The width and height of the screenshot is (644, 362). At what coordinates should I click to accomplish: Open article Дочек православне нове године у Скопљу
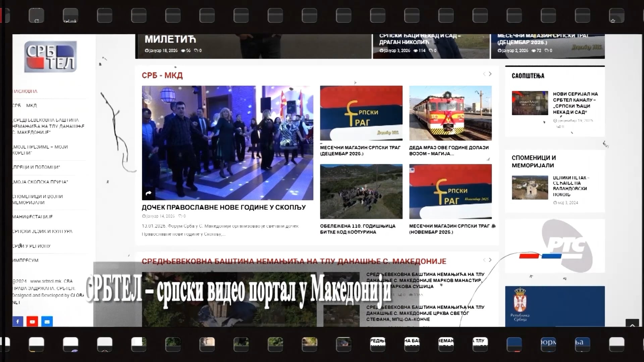coord(224,207)
